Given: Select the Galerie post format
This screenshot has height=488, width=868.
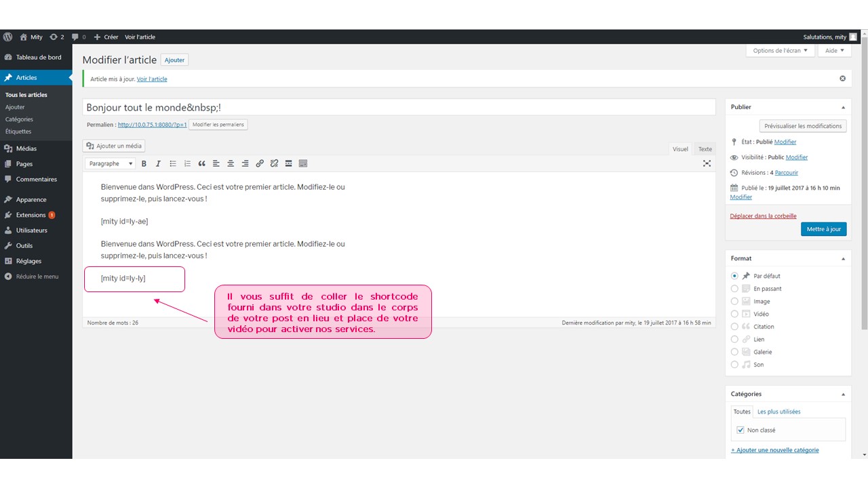Looking at the screenshot, I should [x=734, y=352].
